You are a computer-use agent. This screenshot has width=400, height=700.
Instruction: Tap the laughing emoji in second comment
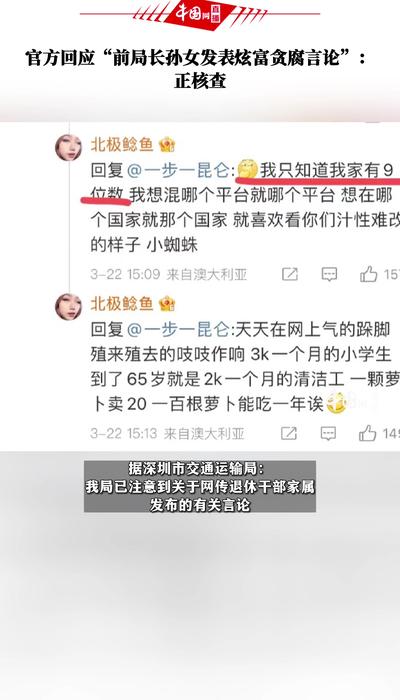pos(335,403)
